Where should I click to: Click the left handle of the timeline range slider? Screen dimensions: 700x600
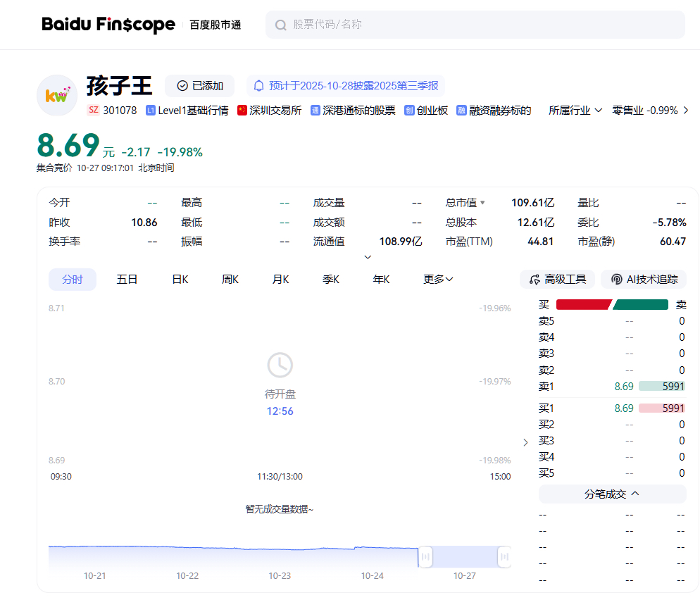(425, 557)
